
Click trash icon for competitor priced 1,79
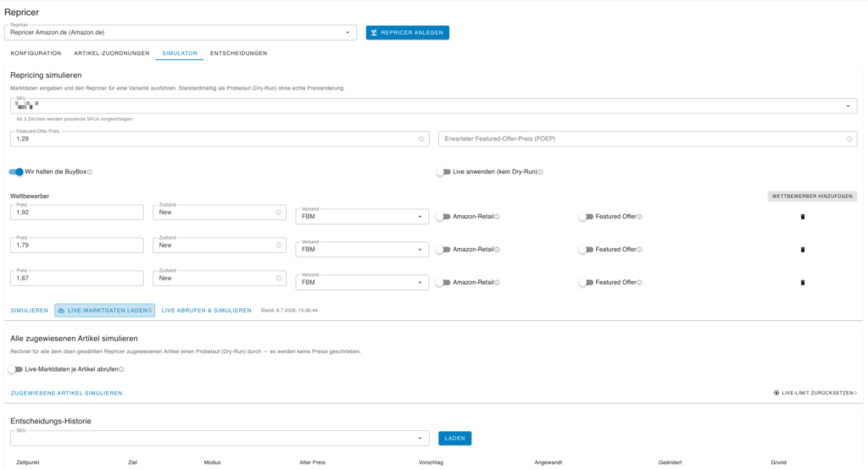point(803,250)
